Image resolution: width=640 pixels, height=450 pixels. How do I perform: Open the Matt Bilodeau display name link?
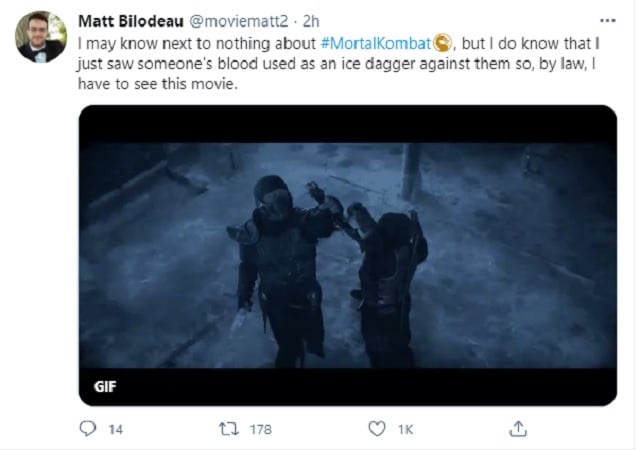[131, 21]
